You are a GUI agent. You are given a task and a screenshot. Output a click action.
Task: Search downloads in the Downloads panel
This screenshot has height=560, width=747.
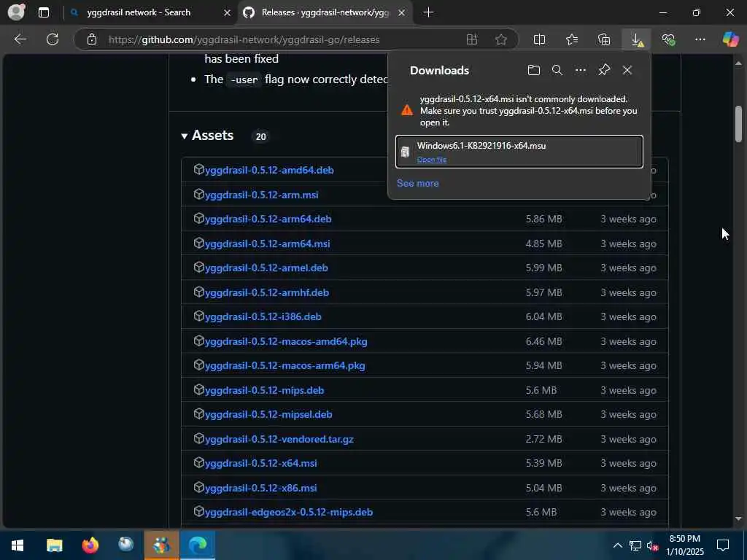coord(557,71)
